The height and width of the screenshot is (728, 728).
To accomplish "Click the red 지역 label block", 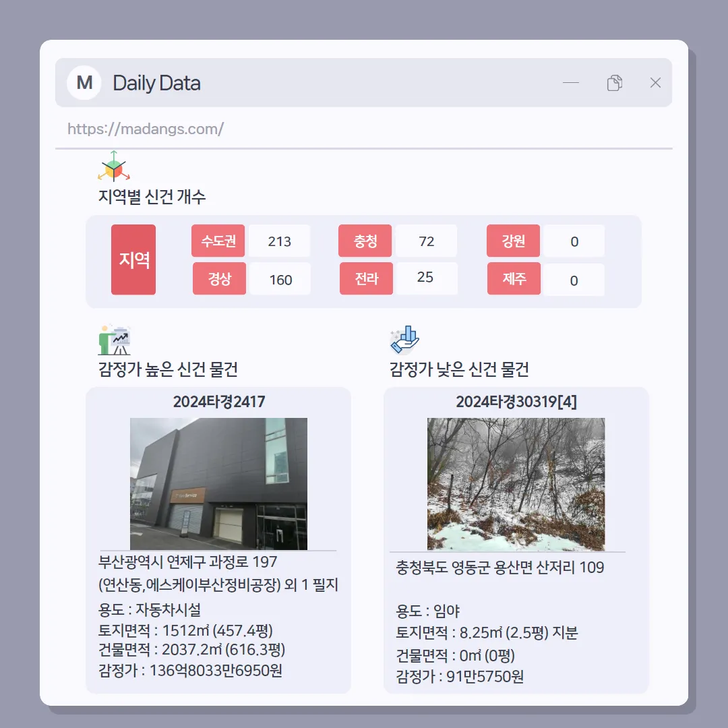I will pyautogui.click(x=133, y=260).
